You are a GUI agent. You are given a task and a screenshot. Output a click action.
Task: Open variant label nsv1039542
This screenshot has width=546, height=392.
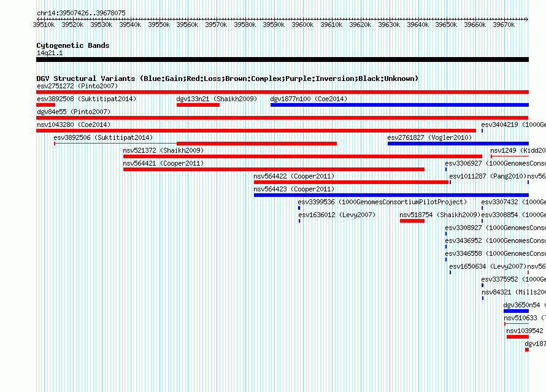click(x=525, y=331)
